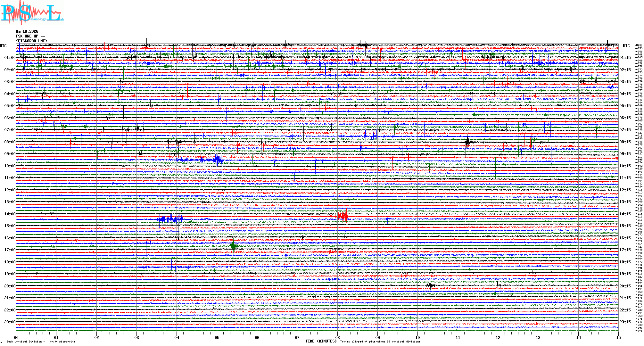Select the 09:00 hour label on left
644x346 pixels.
pos(10,154)
